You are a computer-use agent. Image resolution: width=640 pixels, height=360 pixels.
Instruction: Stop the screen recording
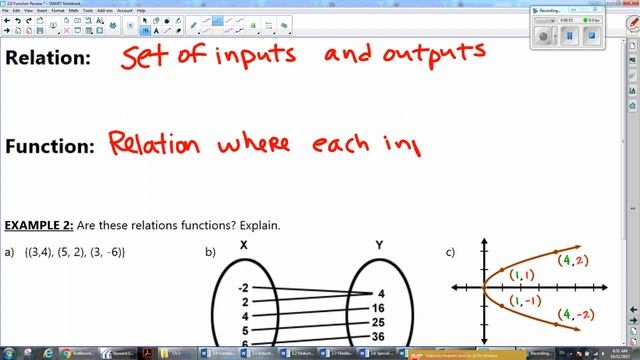[x=592, y=36]
